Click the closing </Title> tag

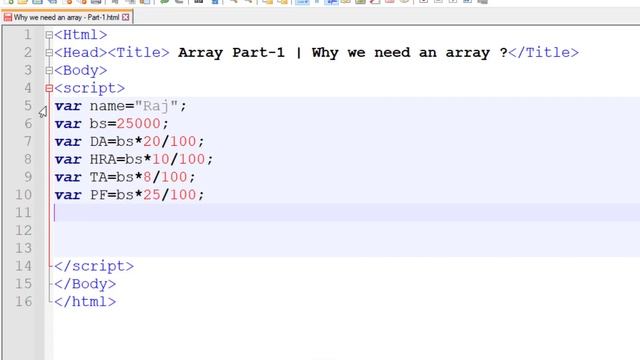click(544, 53)
